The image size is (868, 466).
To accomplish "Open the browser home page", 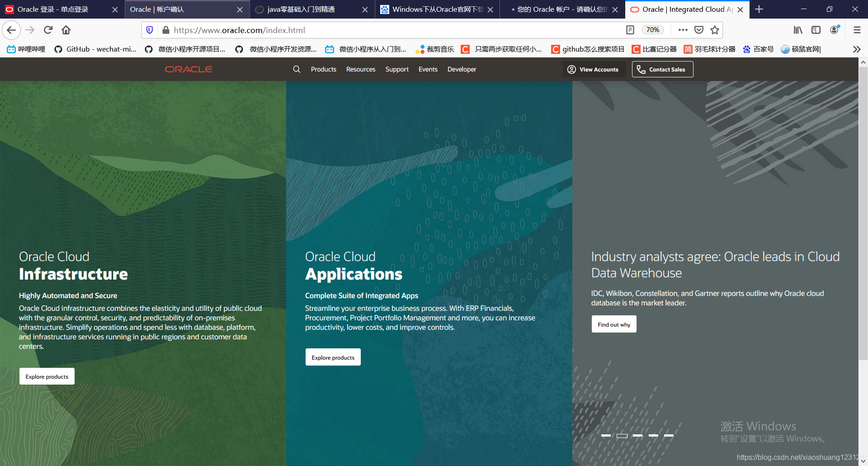I will pyautogui.click(x=66, y=30).
